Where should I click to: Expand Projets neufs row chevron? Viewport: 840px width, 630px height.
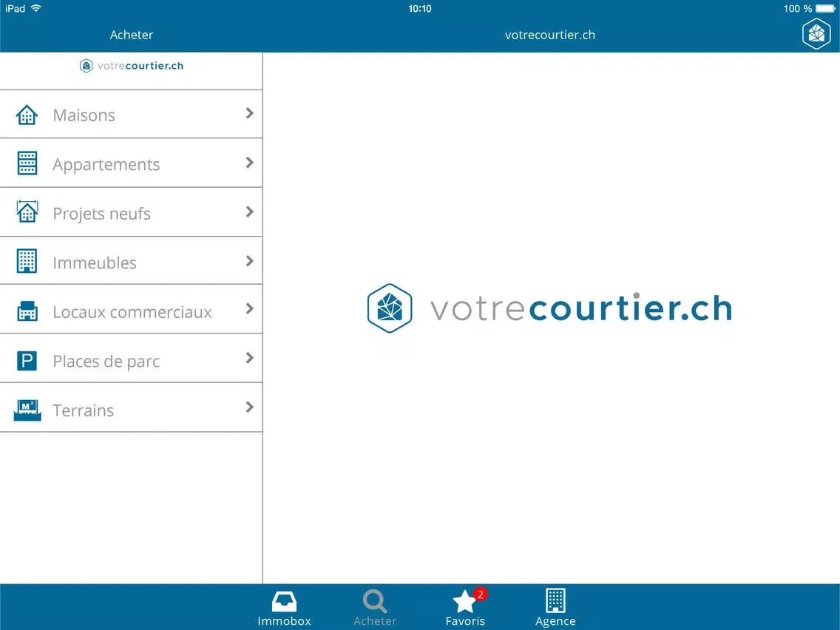(249, 211)
